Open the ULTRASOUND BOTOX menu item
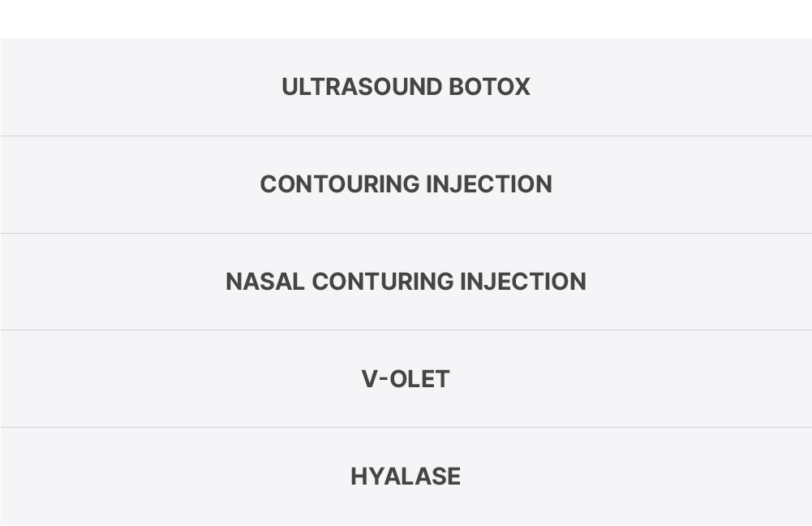812x526 pixels. [406, 87]
